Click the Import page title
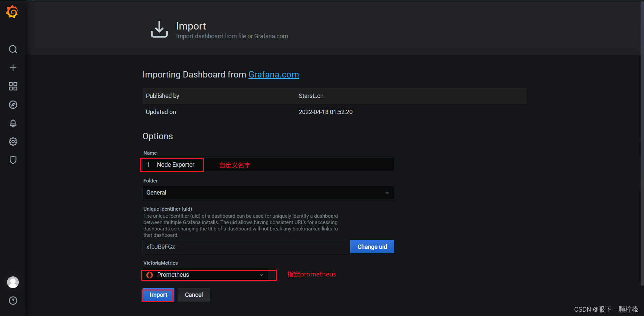Image resolution: width=644 pixels, height=316 pixels. click(x=191, y=26)
